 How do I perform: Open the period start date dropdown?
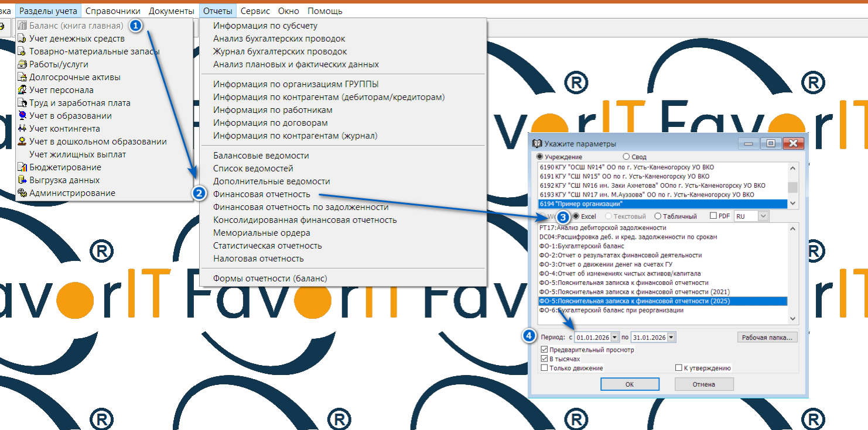[614, 337]
